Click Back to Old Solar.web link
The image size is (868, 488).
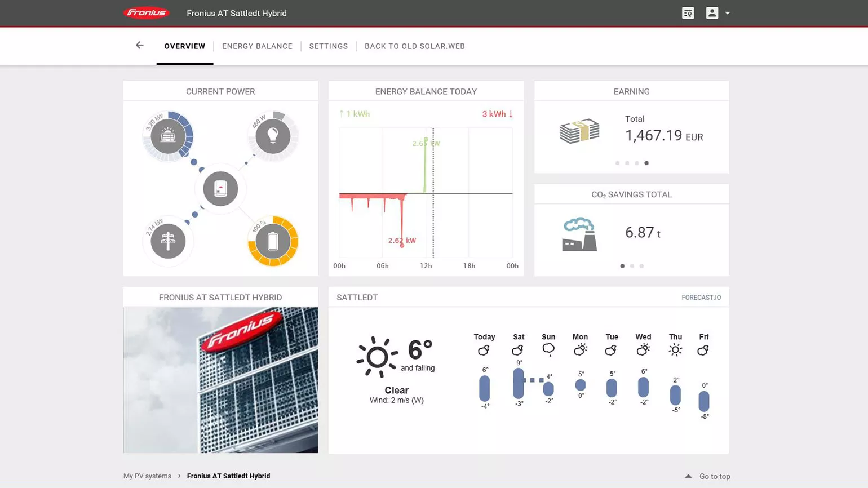click(x=415, y=46)
